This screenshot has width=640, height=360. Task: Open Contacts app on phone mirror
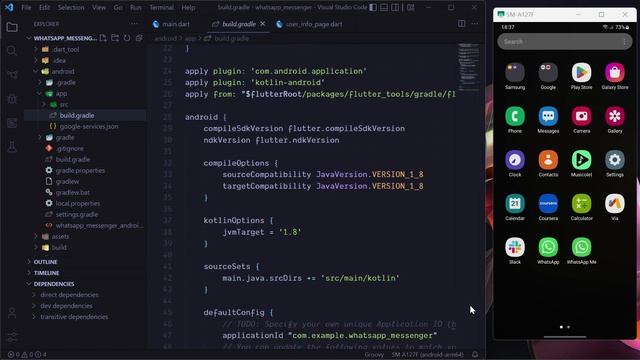click(x=548, y=164)
